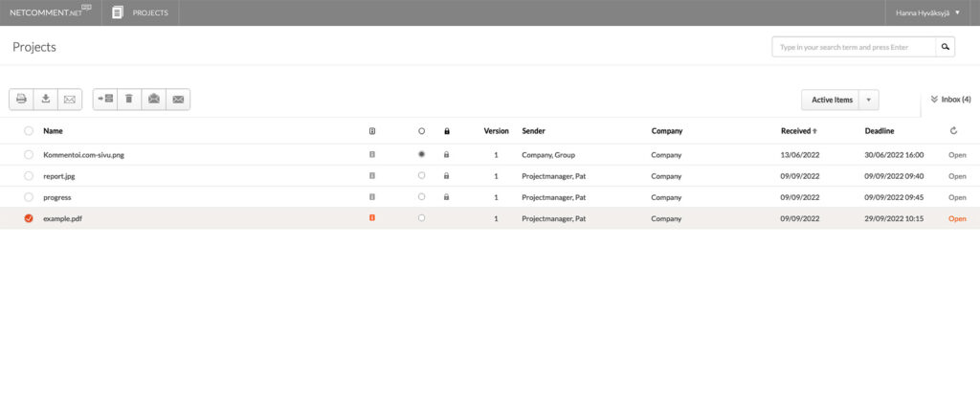This screenshot has height=403, width=980.
Task: Open the Active Items dropdown arrow
Action: 868,100
